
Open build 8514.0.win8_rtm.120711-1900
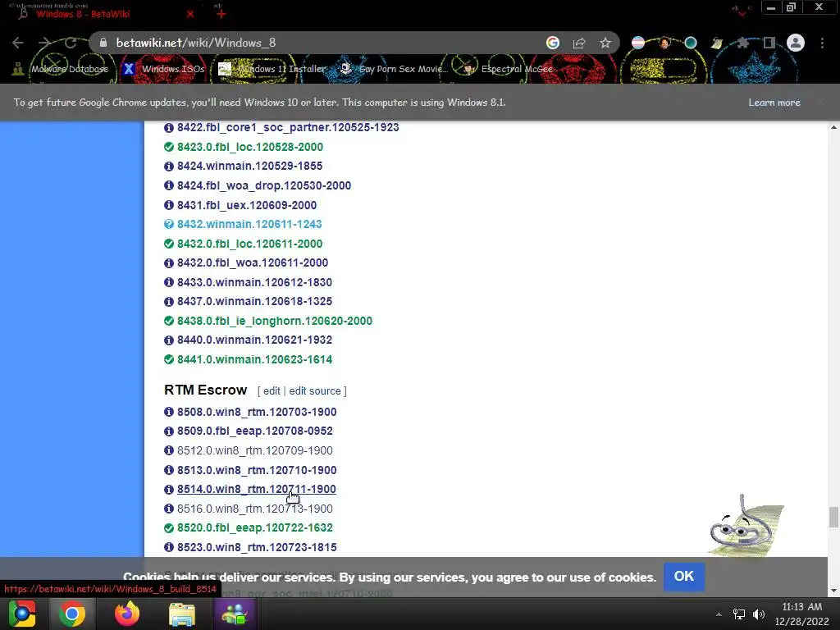click(x=257, y=489)
